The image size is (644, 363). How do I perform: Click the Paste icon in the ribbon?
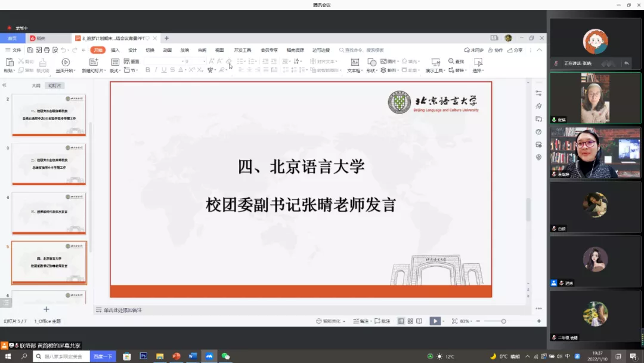pos(9,62)
